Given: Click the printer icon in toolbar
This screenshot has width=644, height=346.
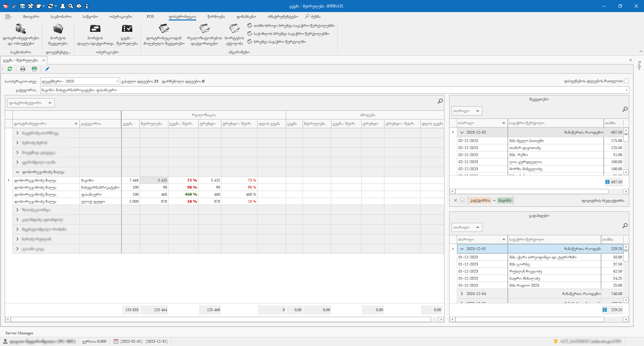Looking at the screenshot, I should tap(23, 69).
